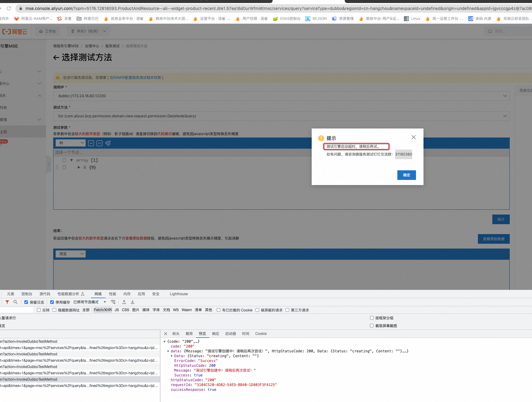Close the 提示 dialog with the X icon
This screenshot has height=402, width=532.
pyautogui.click(x=414, y=137)
